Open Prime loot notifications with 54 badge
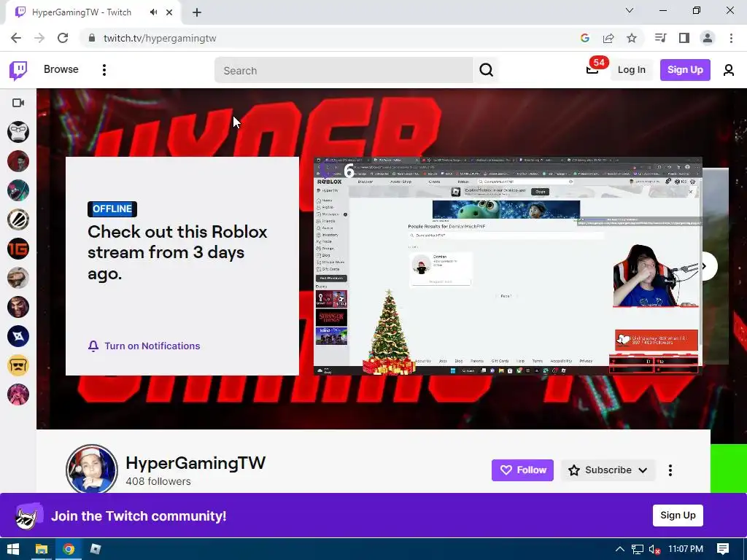Image resolution: width=747 pixels, height=560 pixels. [x=592, y=69]
